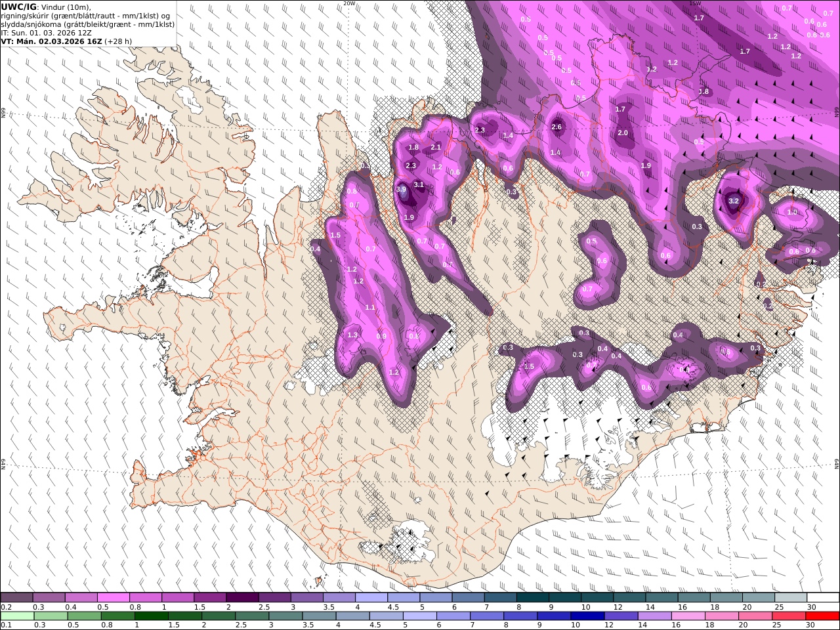Click the 3.1 snowfall value on the map
Screen dimensions: 840x630
tap(419, 185)
